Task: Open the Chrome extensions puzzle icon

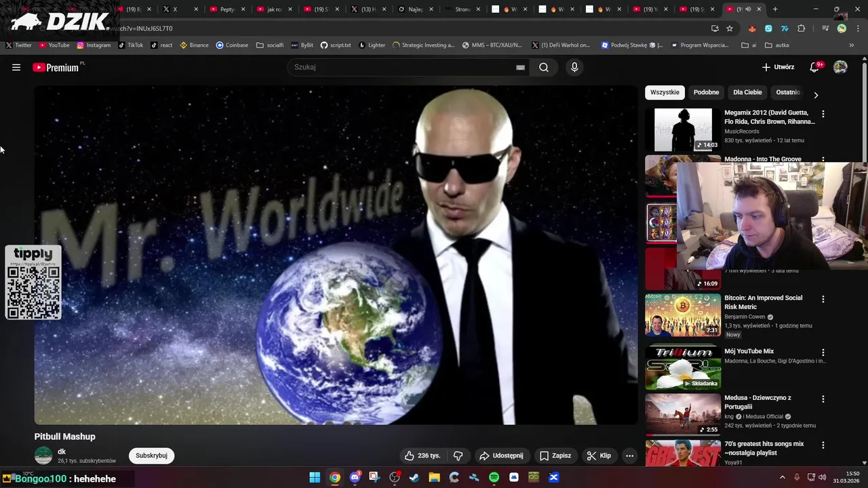Action: [x=802, y=28]
